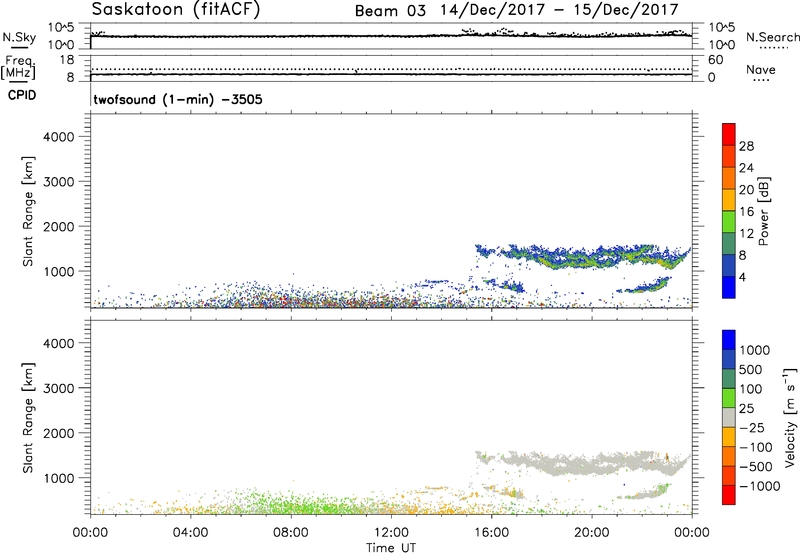This screenshot has height=554, width=800.
Task: Click the 'Saskatoon (fitACF)' plot title
Action: [x=176, y=9]
